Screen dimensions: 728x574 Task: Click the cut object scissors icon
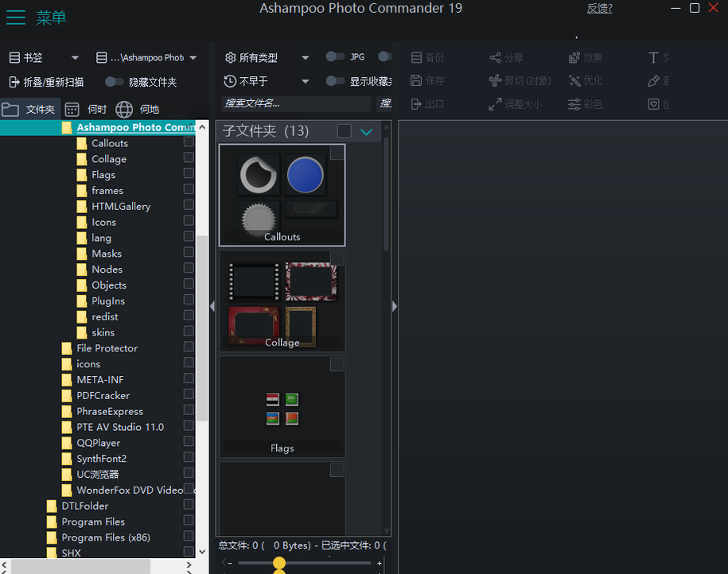[496, 81]
